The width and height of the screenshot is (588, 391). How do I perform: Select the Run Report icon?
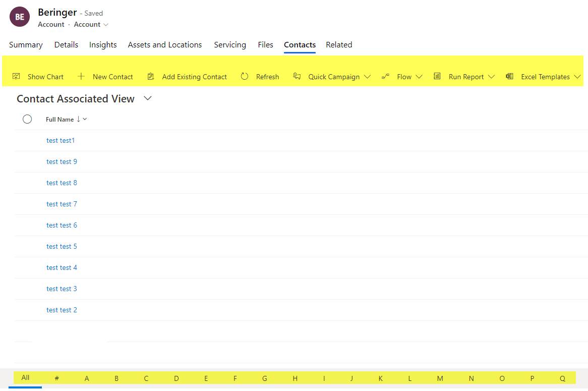(x=437, y=76)
